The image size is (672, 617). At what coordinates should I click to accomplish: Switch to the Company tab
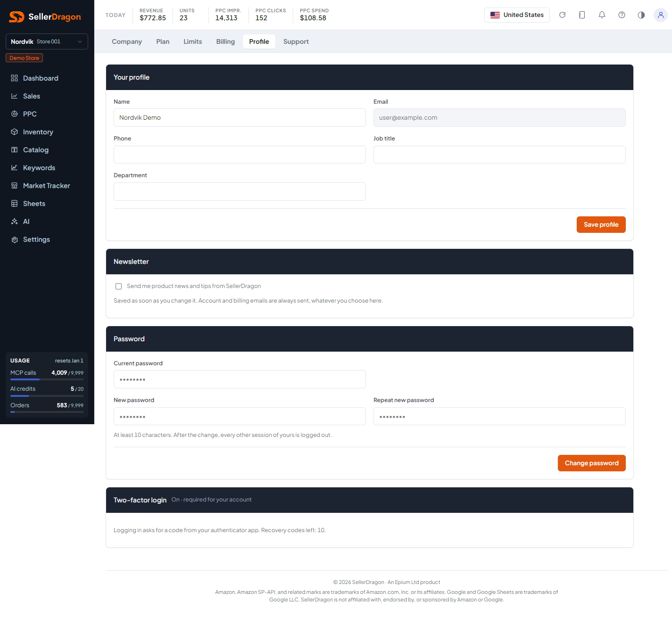pyautogui.click(x=127, y=41)
